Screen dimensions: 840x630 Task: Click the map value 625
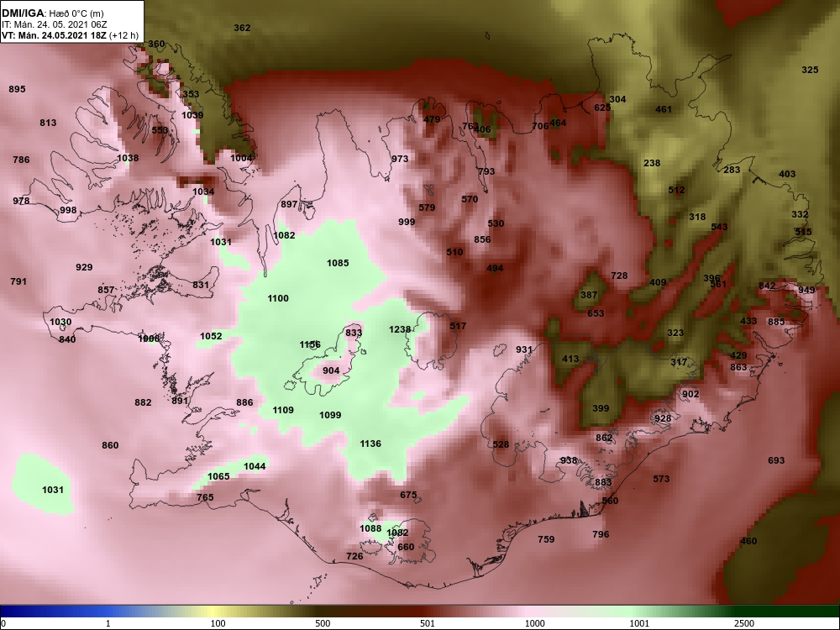coord(602,108)
